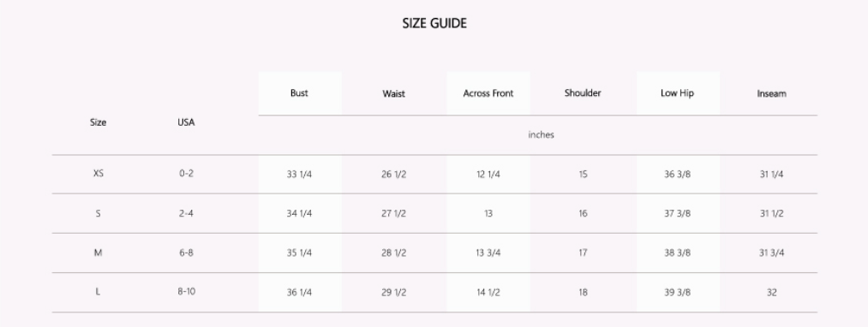Click the Inseam column header
Image resolution: width=868 pixels, height=327 pixels.
[x=772, y=93]
